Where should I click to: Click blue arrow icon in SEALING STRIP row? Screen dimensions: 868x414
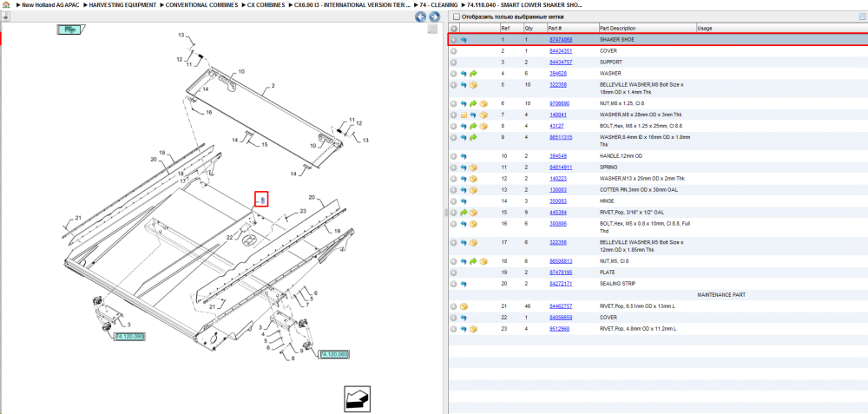(464, 284)
